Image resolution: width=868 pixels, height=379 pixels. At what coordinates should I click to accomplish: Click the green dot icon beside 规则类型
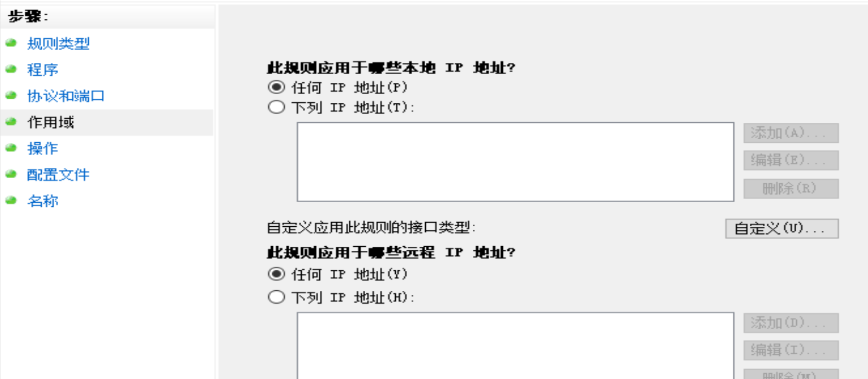point(10,43)
